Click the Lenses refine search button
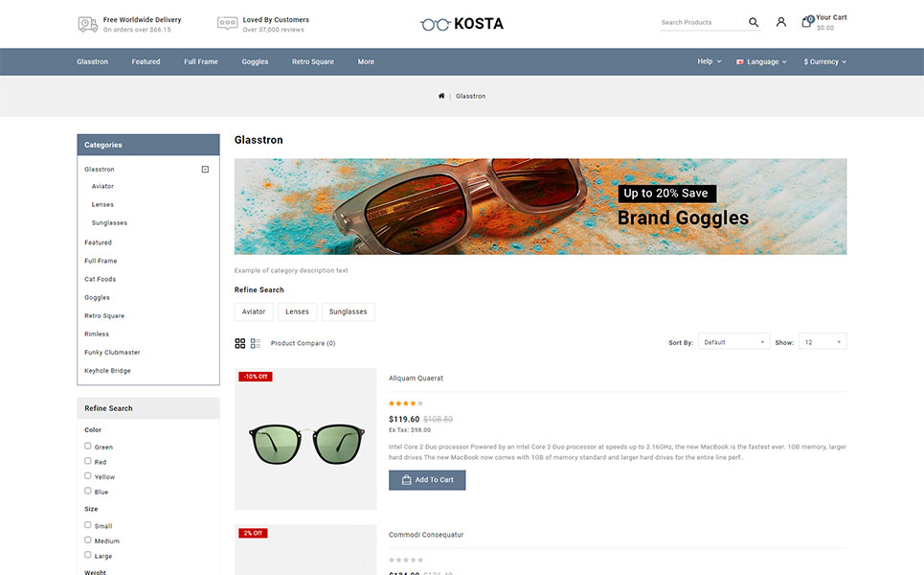924x575 pixels. point(297,312)
